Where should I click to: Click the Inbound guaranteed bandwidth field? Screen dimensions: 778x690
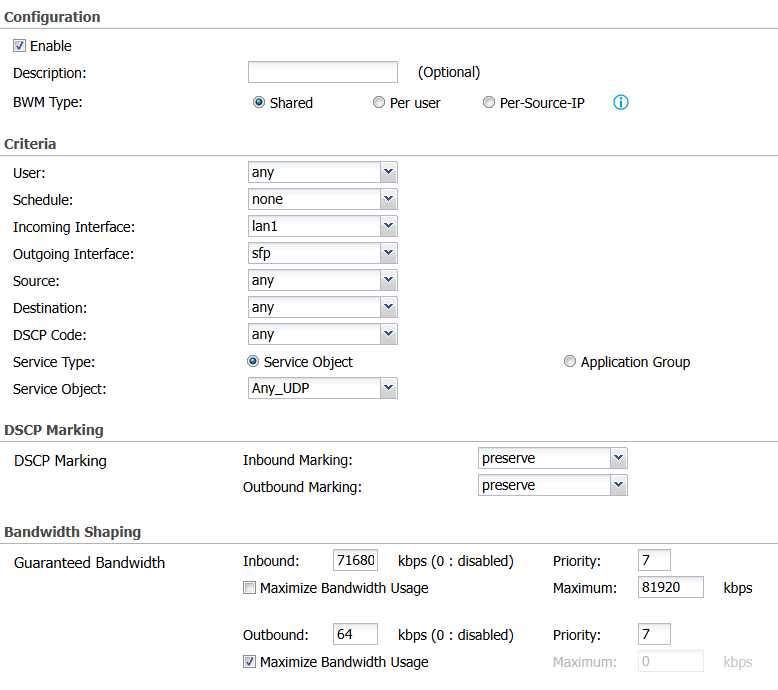pos(355,560)
